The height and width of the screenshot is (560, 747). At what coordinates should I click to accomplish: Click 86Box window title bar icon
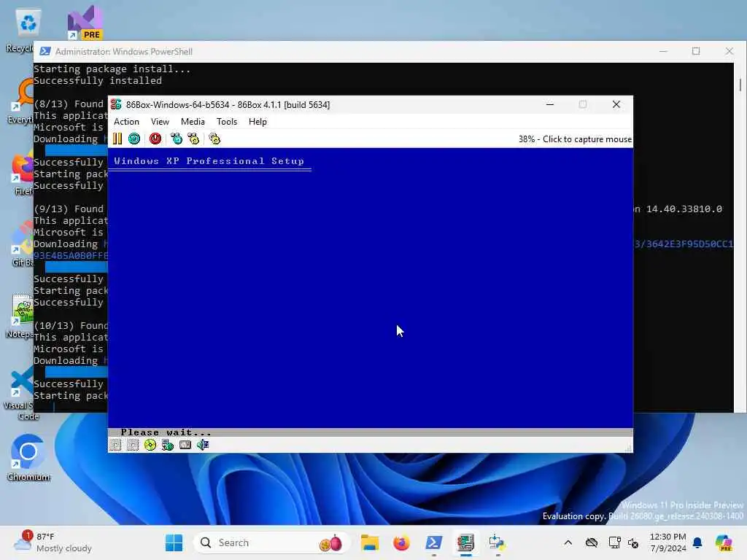pos(116,104)
